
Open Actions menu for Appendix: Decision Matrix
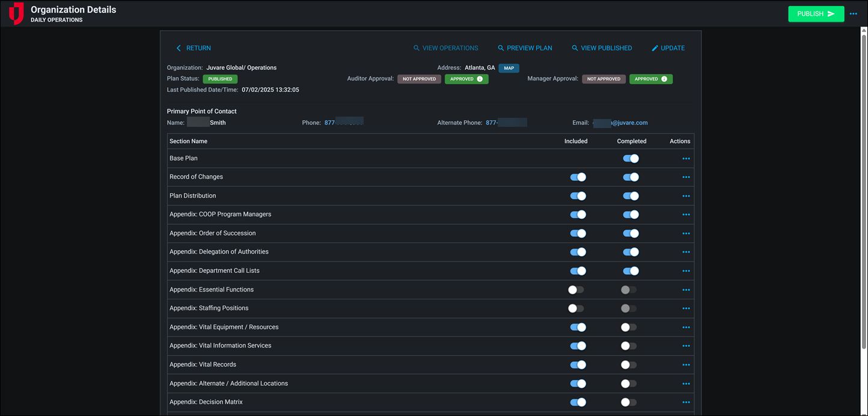tap(686, 402)
